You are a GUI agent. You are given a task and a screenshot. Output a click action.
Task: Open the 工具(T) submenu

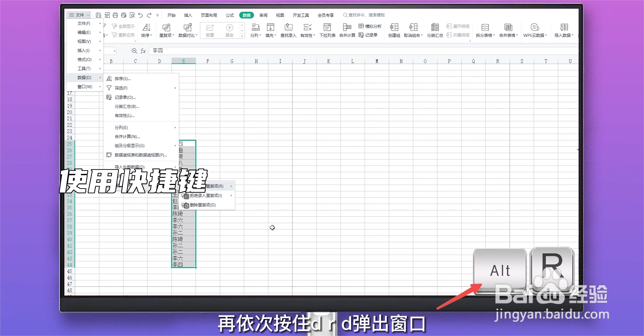(x=85, y=69)
